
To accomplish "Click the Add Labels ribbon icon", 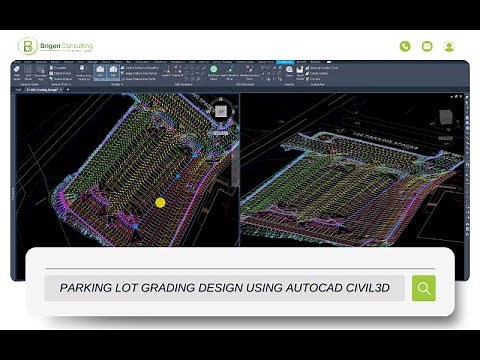I will pyautogui.click(x=17, y=73).
